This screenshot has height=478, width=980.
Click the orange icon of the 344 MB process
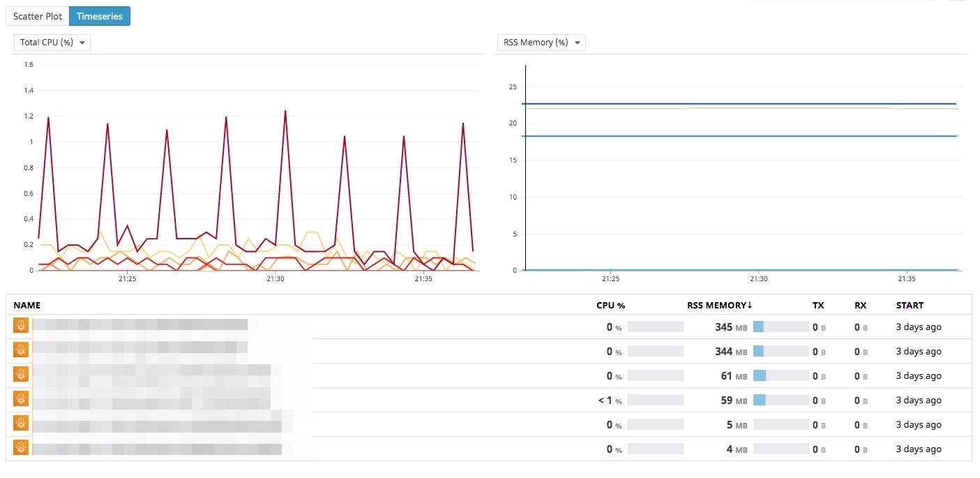(21, 350)
